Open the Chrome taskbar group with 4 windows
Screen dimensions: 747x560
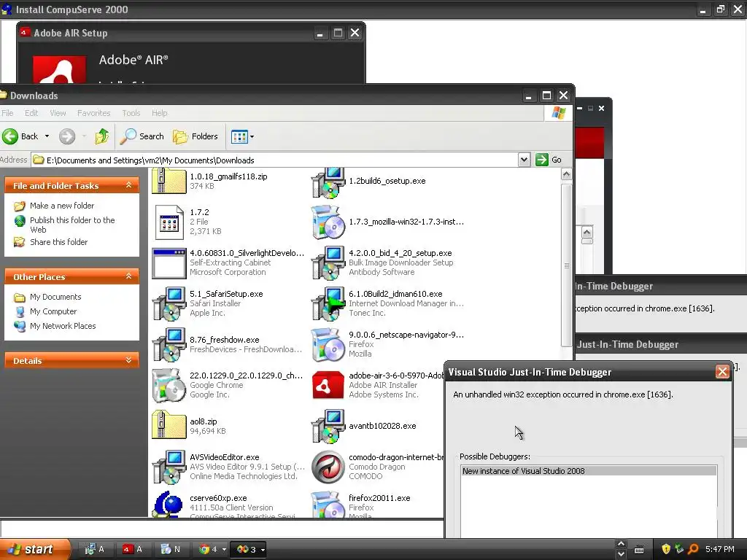(x=212, y=549)
